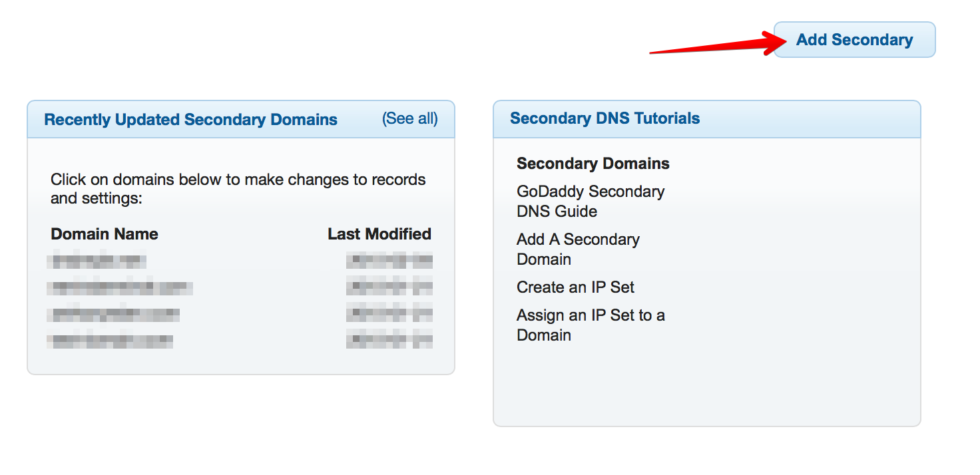Open the Assign an IP Set tutorial
980x475 pixels.
pos(591,325)
